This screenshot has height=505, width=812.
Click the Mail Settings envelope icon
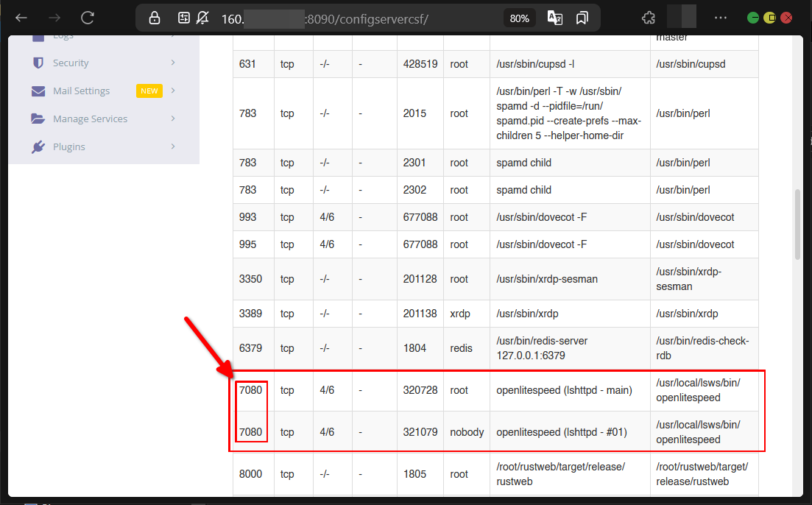tap(38, 91)
